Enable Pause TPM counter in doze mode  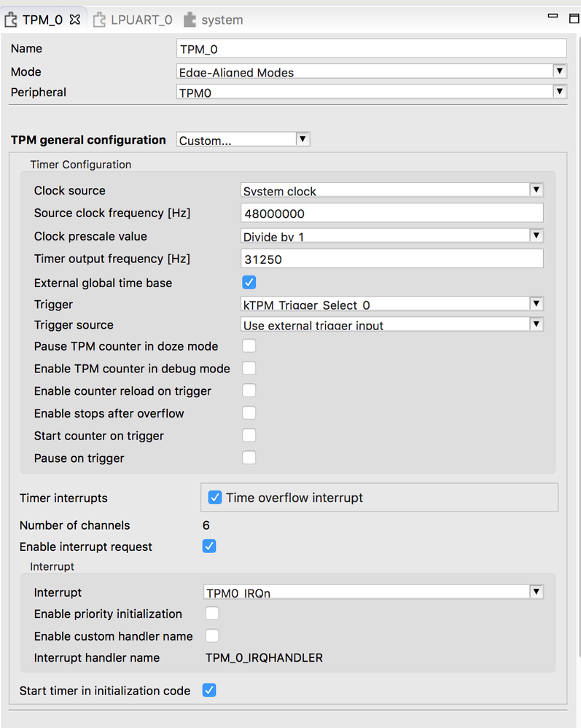point(249,346)
